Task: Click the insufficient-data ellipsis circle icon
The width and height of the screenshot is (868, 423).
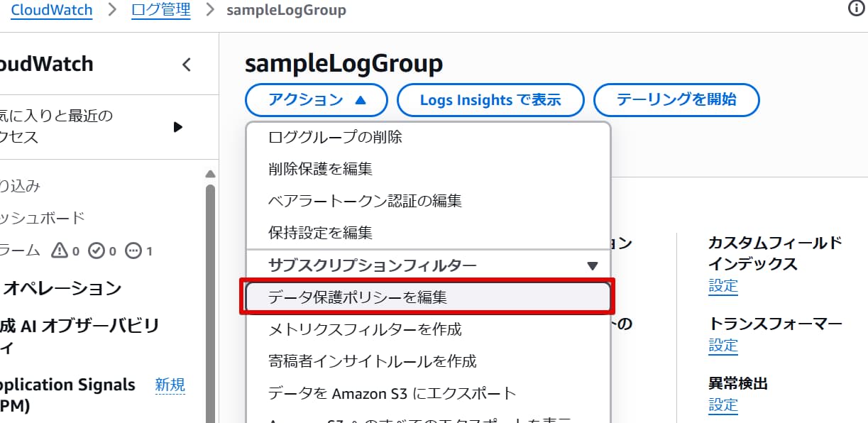Action: pos(133,251)
